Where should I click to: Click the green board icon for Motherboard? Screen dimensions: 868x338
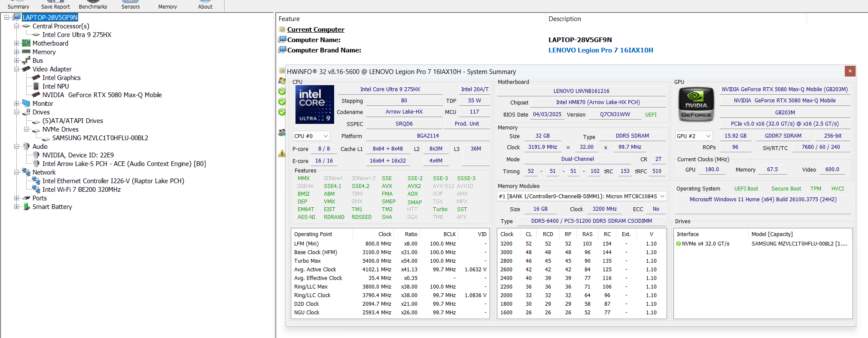tap(26, 43)
